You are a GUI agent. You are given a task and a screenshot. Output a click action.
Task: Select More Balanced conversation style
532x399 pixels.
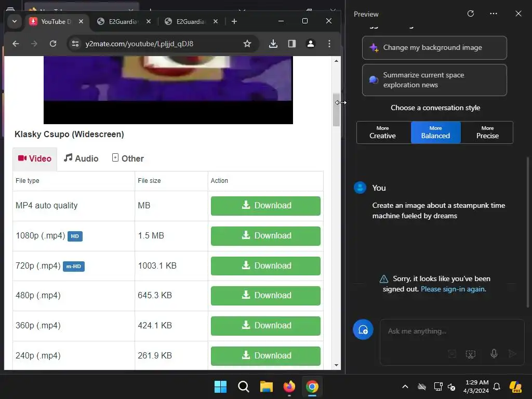pos(436,132)
